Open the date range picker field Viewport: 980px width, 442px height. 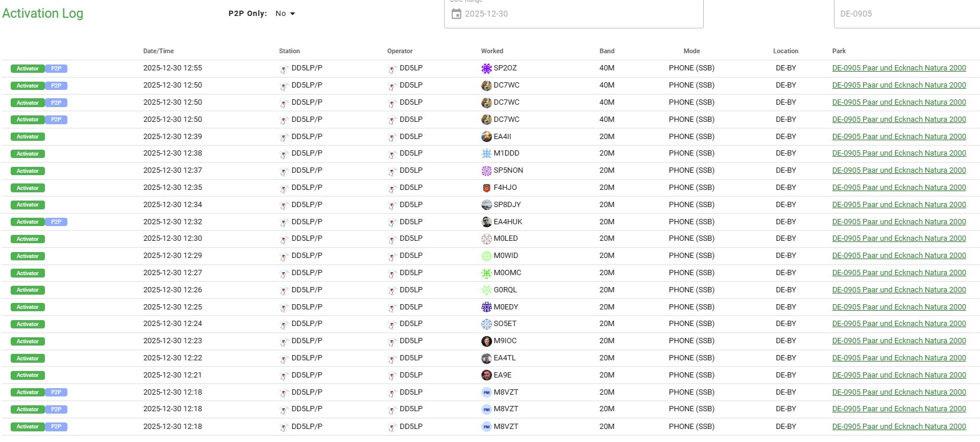coord(574,14)
